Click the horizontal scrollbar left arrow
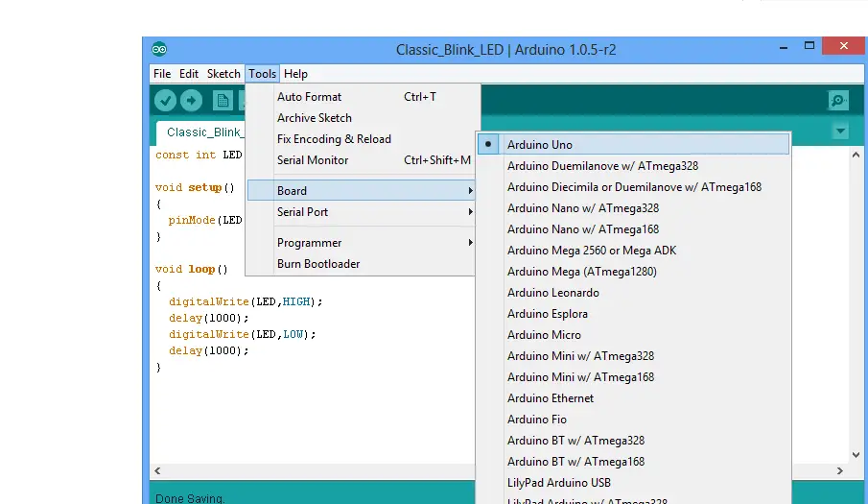 pos(157,470)
